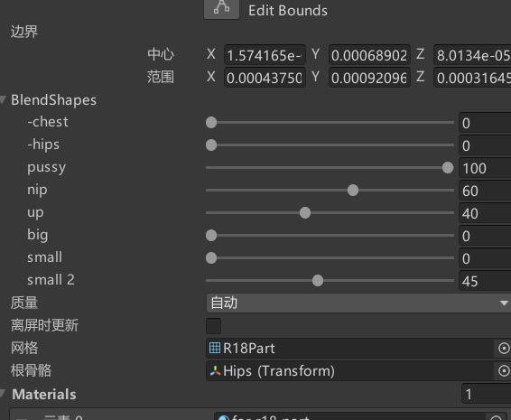This screenshot has width=511, height=420.
Task: Click the 根骨骼 root bone label
Action: 31,370
